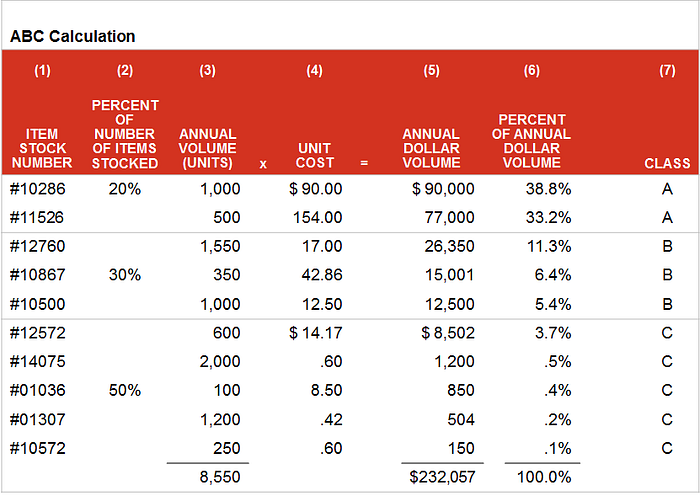
Task: Click the ABC Calculation title
Action: point(72,36)
